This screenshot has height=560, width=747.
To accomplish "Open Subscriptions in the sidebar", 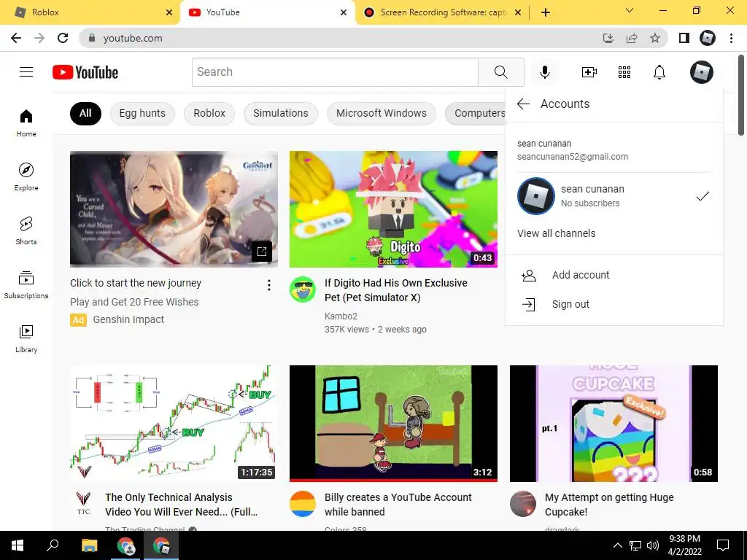I will 26,285.
